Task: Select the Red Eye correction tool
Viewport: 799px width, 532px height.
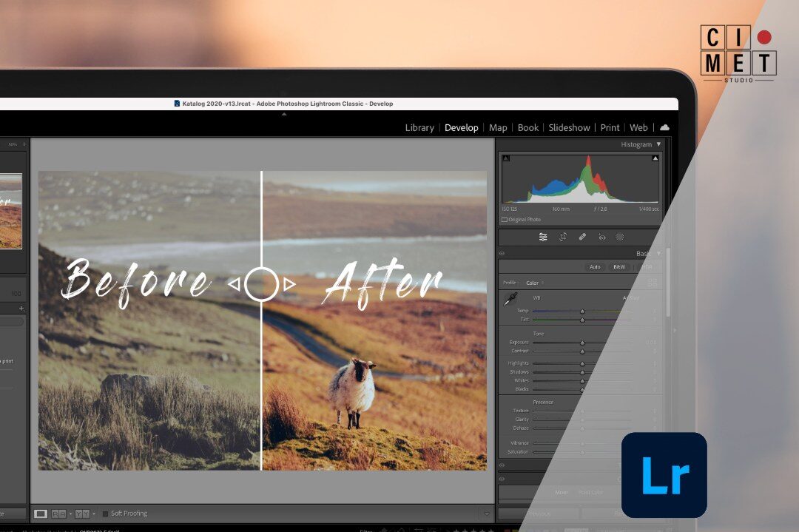Action: pyautogui.click(x=601, y=237)
